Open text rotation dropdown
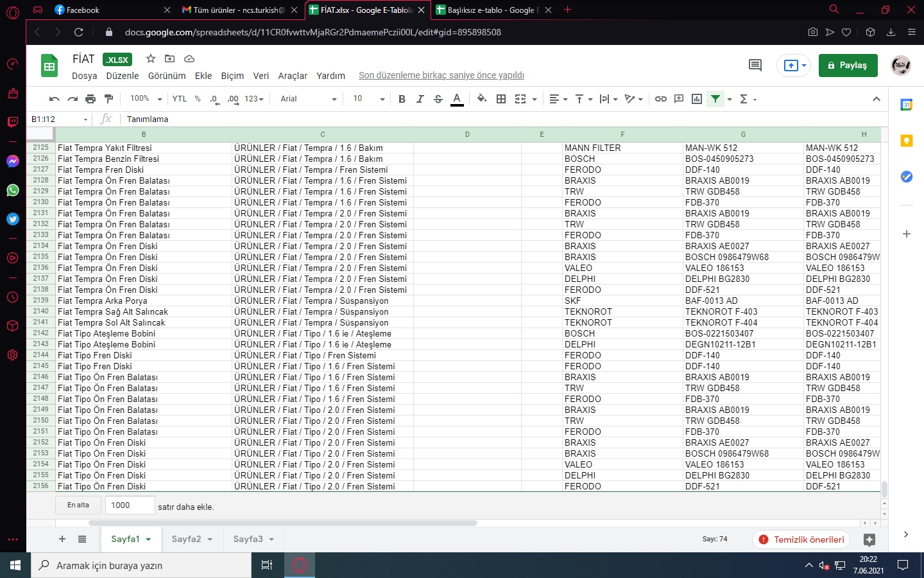The height and width of the screenshot is (578, 924). 634,99
